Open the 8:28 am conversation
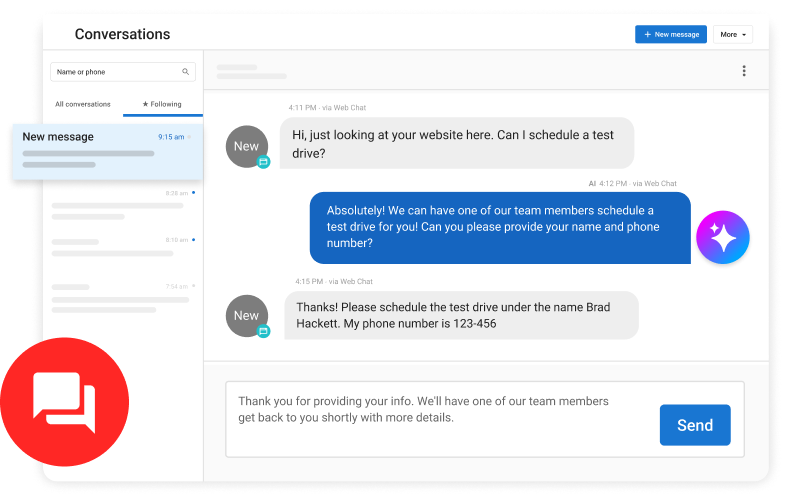 [x=120, y=206]
